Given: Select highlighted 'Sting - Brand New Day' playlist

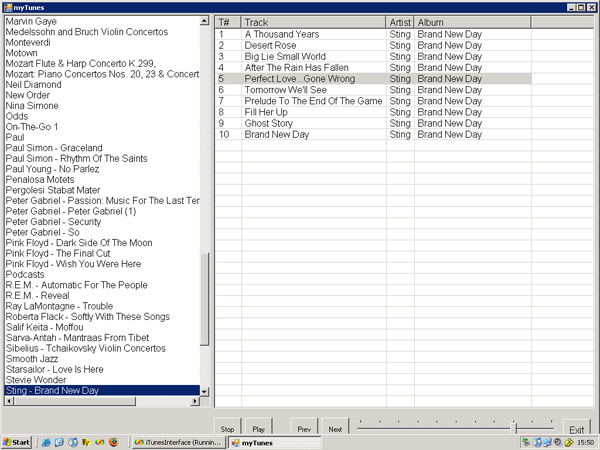Looking at the screenshot, I should point(102,390).
